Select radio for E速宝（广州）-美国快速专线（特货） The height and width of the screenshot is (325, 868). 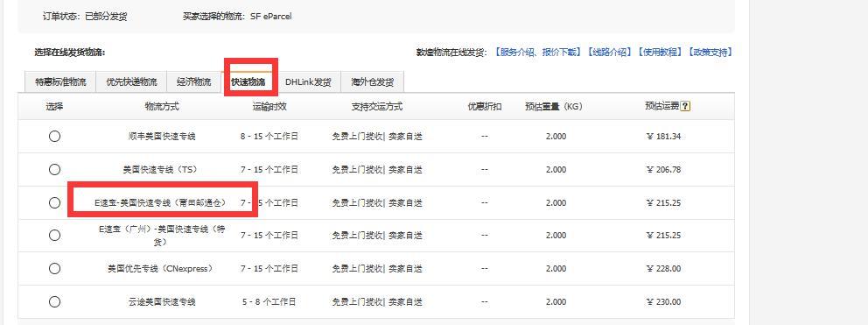54,235
